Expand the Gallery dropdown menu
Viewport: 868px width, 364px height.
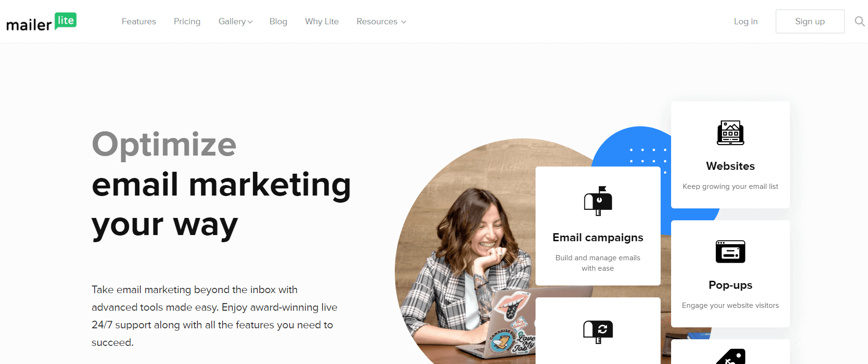[x=235, y=21]
